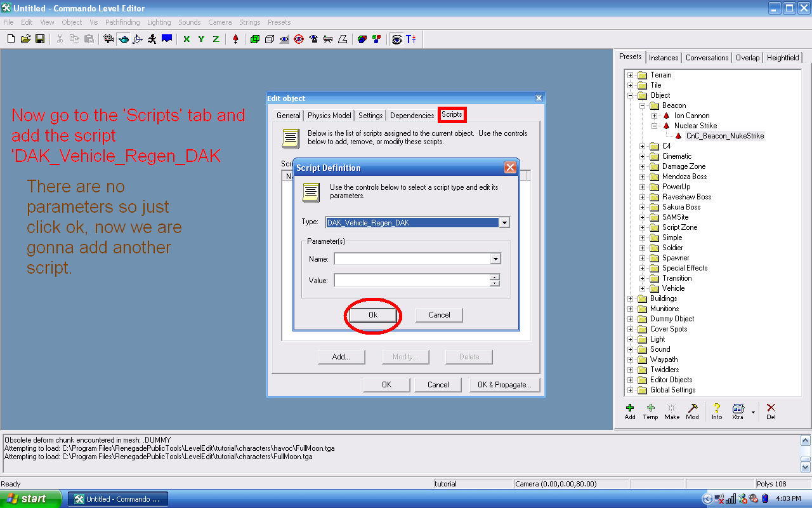Click the red Del X icon
Screen dimensions: 812x508
[x=771, y=411]
